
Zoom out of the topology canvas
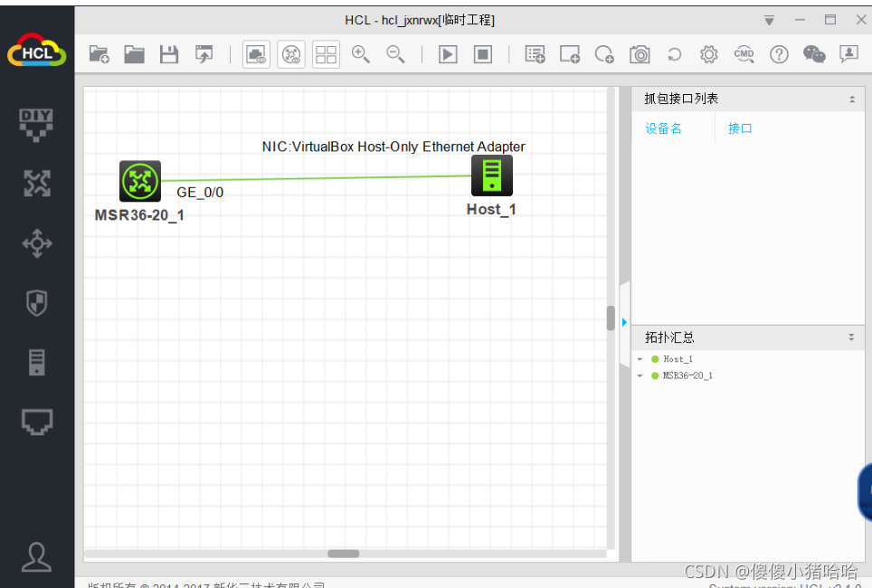(x=395, y=54)
